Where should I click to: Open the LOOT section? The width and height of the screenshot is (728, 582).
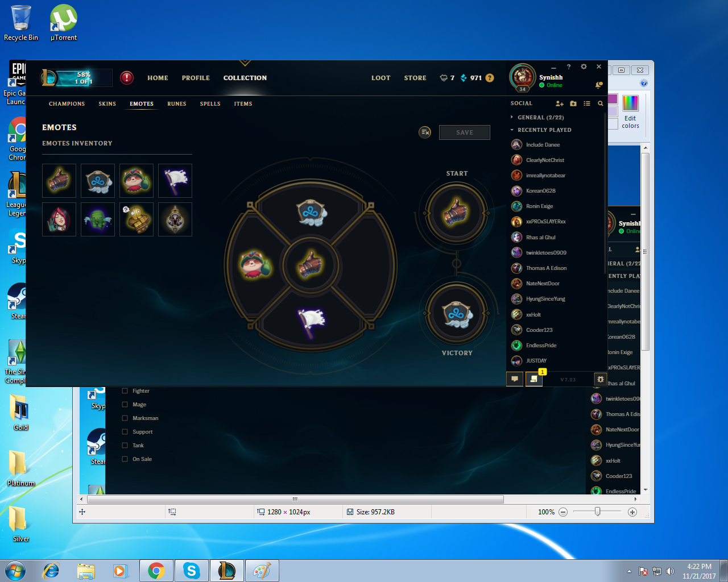tap(380, 78)
